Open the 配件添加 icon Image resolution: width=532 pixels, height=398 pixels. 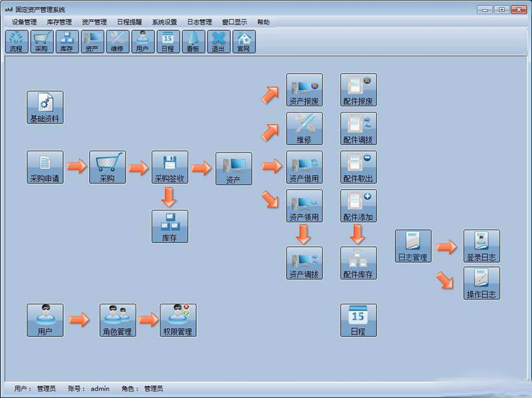pos(358,206)
